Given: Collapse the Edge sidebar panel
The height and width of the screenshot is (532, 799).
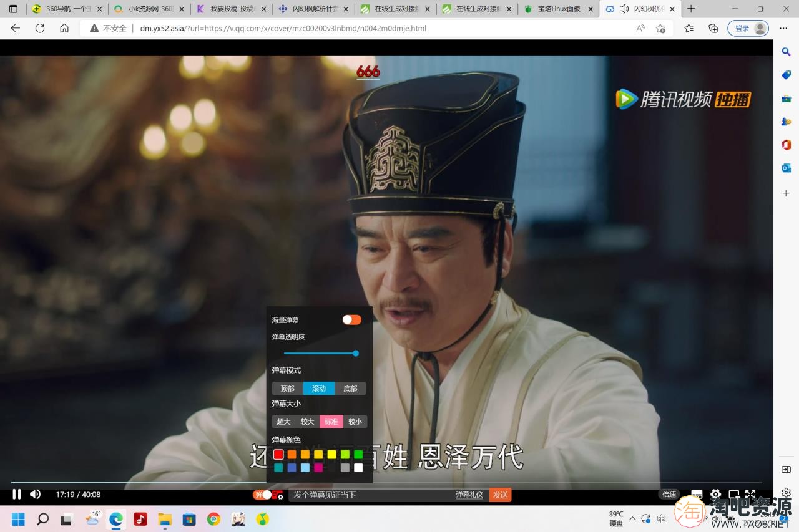Looking at the screenshot, I should pyautogui.click(x=787, y=469).
